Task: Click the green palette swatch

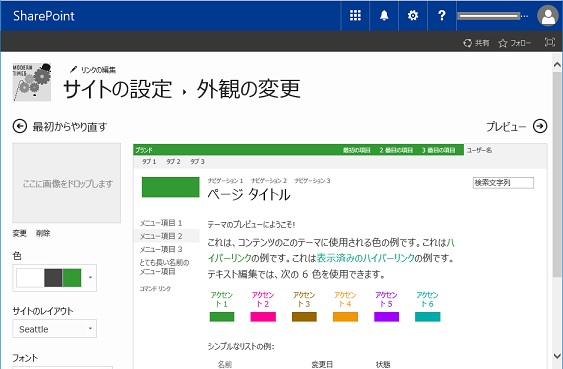Action: click(x=72, y=278)
